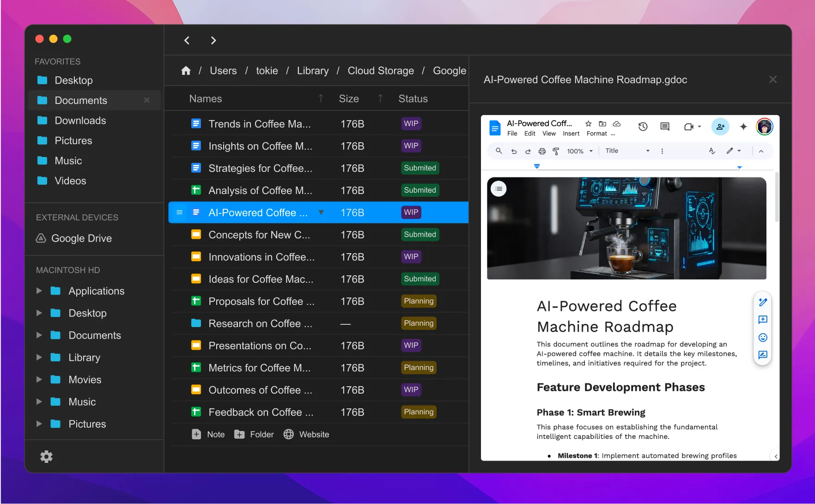Toggle sort arrow next to Size column

point(380,98)
